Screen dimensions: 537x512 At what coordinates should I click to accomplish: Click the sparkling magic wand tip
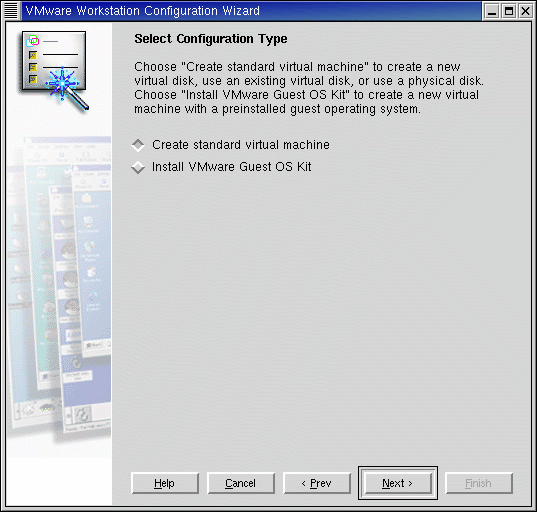pyautogui.click(x=63, y=83)
